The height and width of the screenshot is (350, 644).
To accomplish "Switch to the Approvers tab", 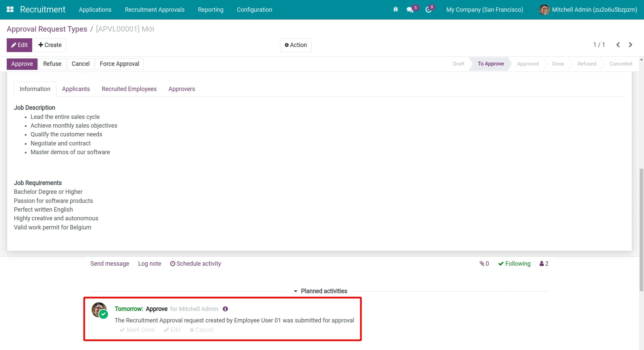I will [x=181, y=89].
